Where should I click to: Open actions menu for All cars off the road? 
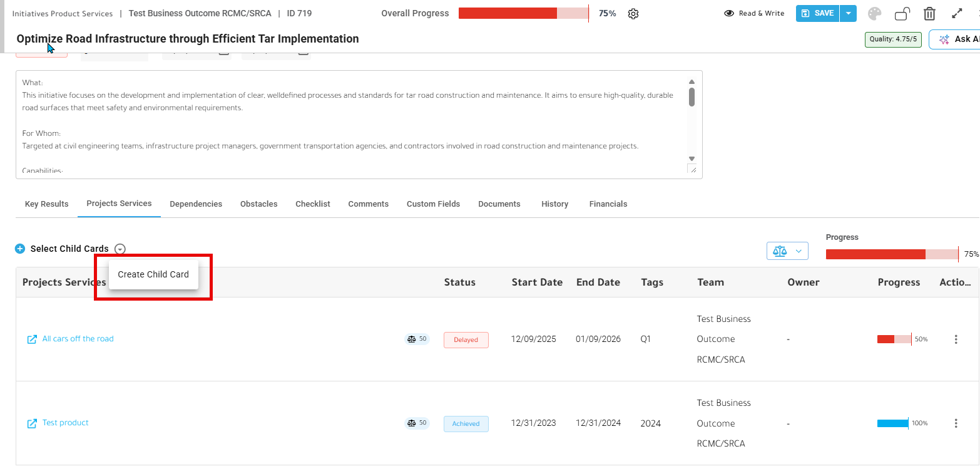coord(956,339)
